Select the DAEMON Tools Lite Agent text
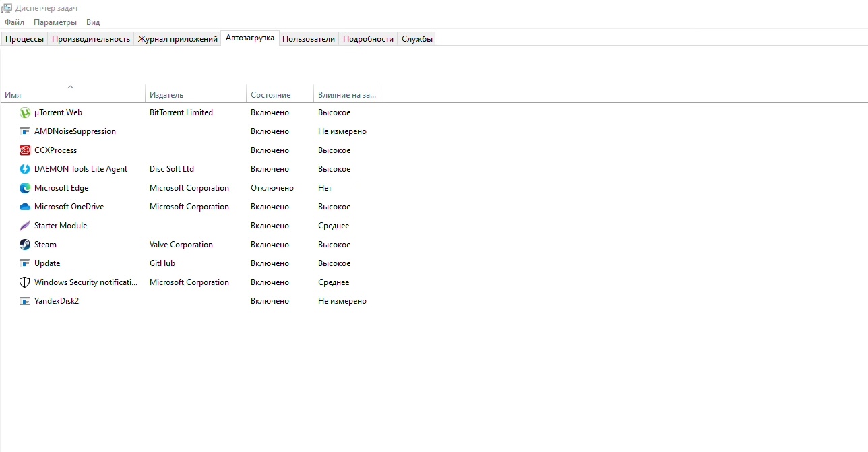This screenshot has width=868, height=452. 81,169
